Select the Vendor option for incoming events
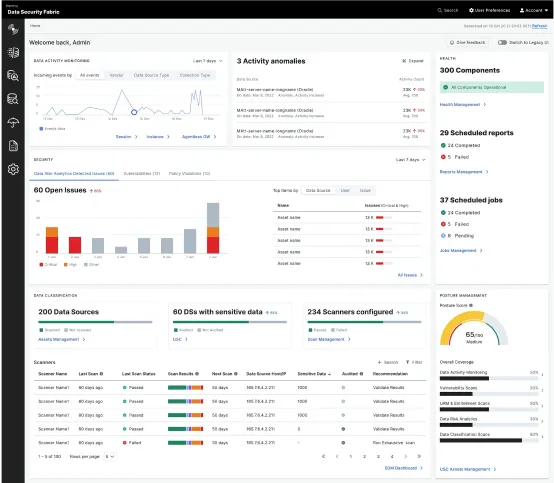Image resolution: width=554 pixels, height=483 pixels. [117, 75]
